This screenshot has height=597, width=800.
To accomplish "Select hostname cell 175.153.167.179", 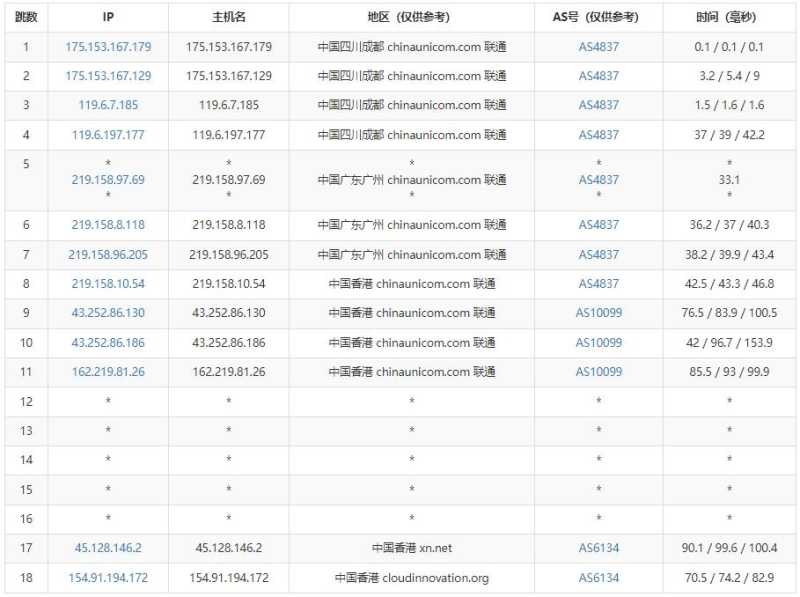I will [x=229, y=47].
